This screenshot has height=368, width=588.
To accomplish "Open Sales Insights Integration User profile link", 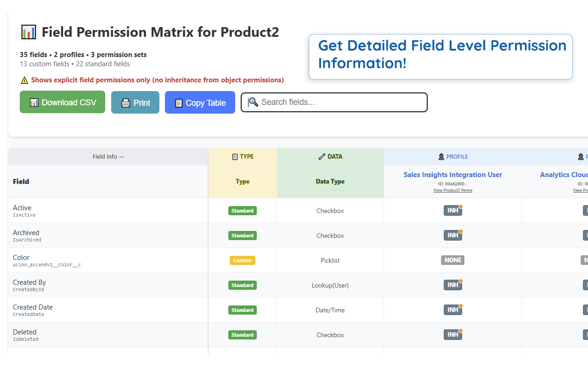I will 452,175.
